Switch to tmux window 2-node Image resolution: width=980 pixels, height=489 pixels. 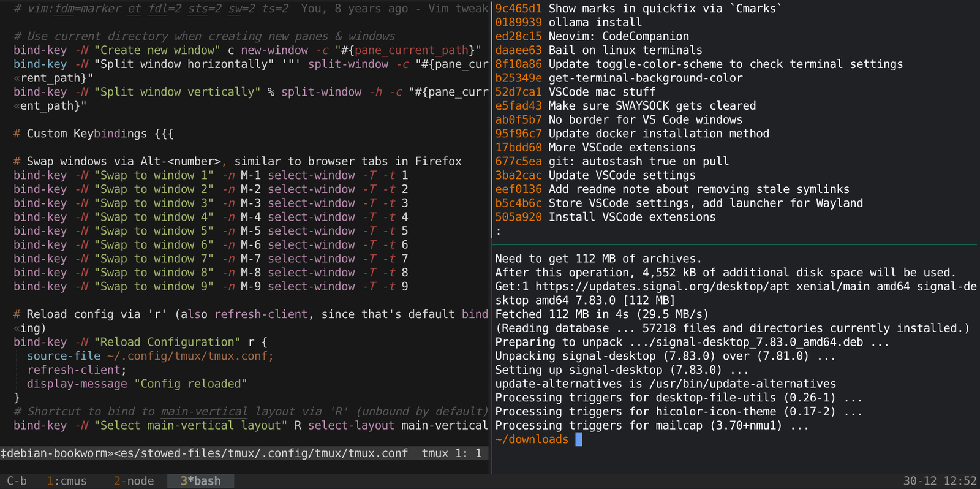coord(134,481)
